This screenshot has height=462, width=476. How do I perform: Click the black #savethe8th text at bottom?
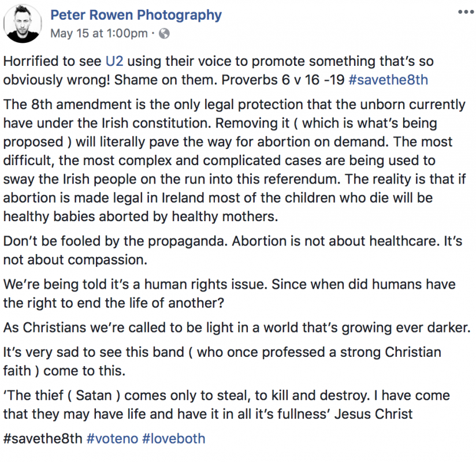tap(43, 439)
